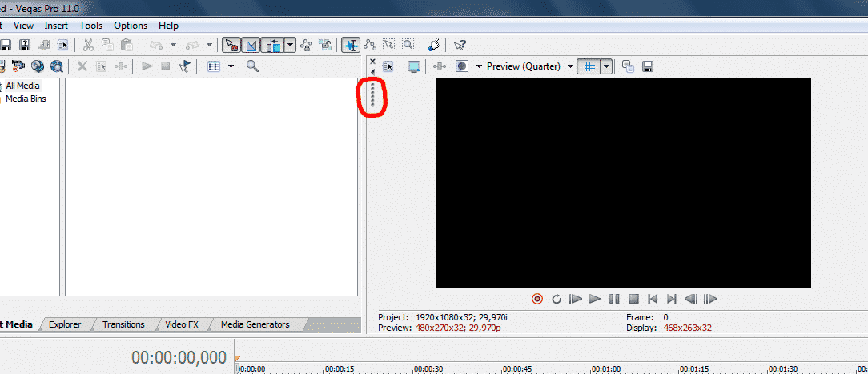Expand the overlays grid dropdown arrow

[x=606, y=66]
